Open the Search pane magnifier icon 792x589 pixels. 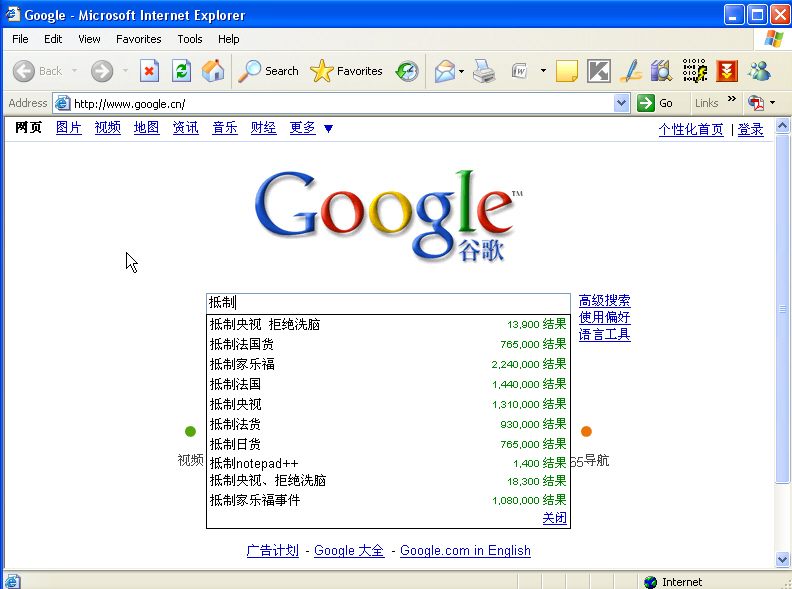click(x=249, y=71)
